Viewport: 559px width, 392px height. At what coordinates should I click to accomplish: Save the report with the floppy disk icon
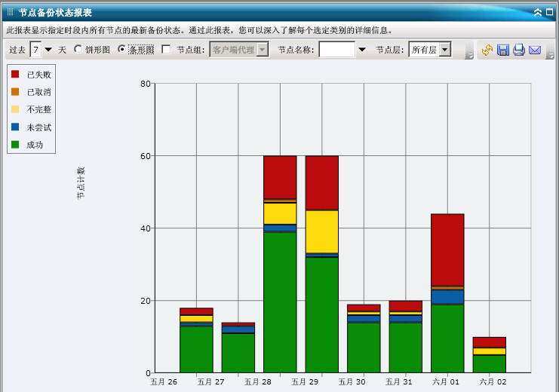click(503, 50)
